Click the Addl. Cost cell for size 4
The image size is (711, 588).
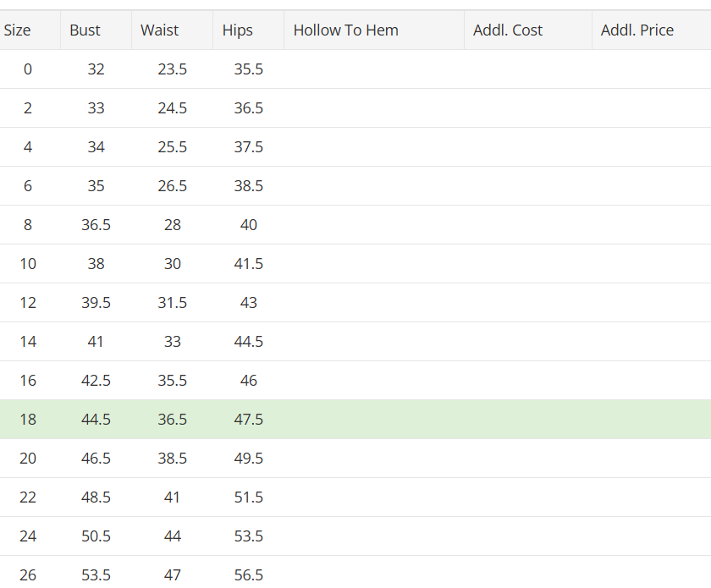[527, 147]
